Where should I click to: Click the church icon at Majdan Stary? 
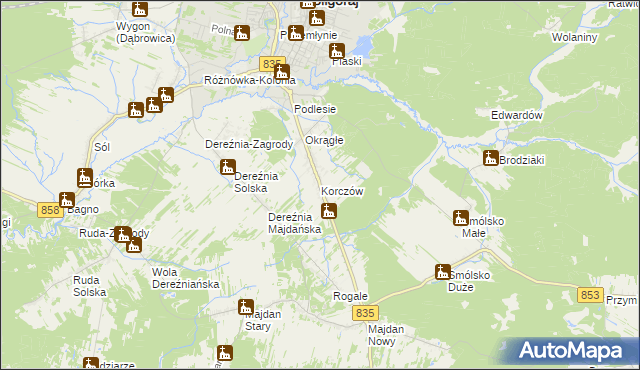[x=246, y=307]
